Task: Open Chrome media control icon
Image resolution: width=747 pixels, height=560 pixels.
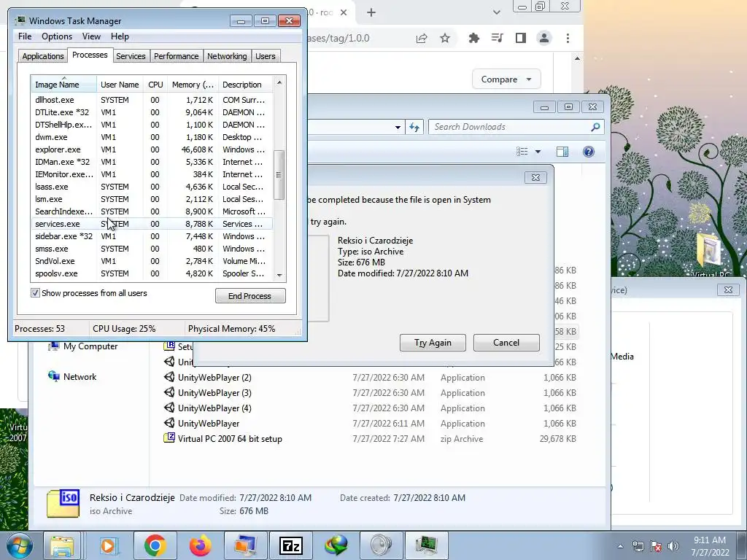Action: (497, 38)
